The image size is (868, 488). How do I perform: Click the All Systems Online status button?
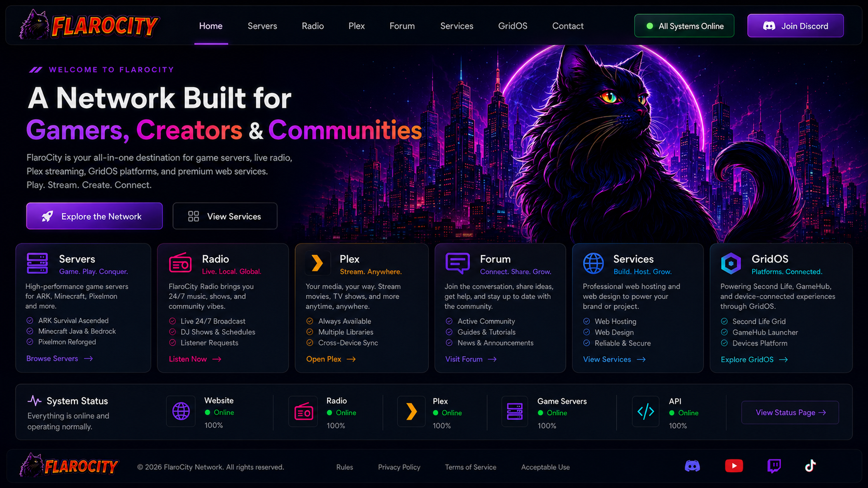pyautogui.click(x=684, y=26)
